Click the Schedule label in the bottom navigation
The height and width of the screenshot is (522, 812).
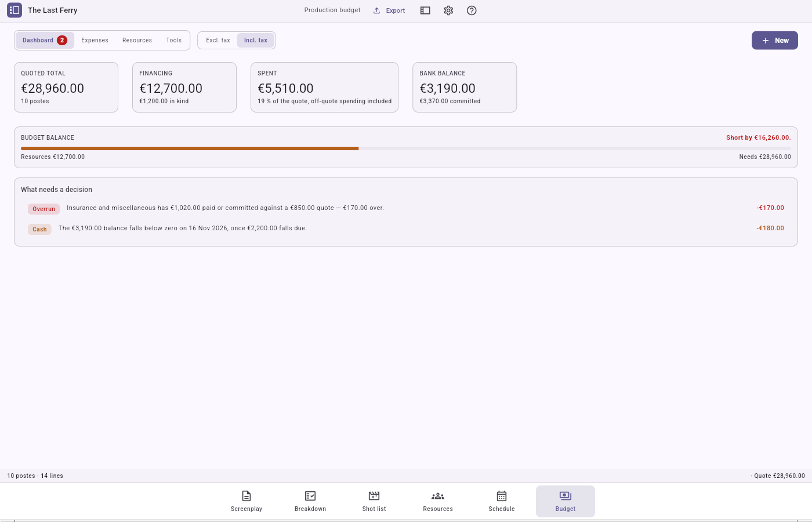502,509
